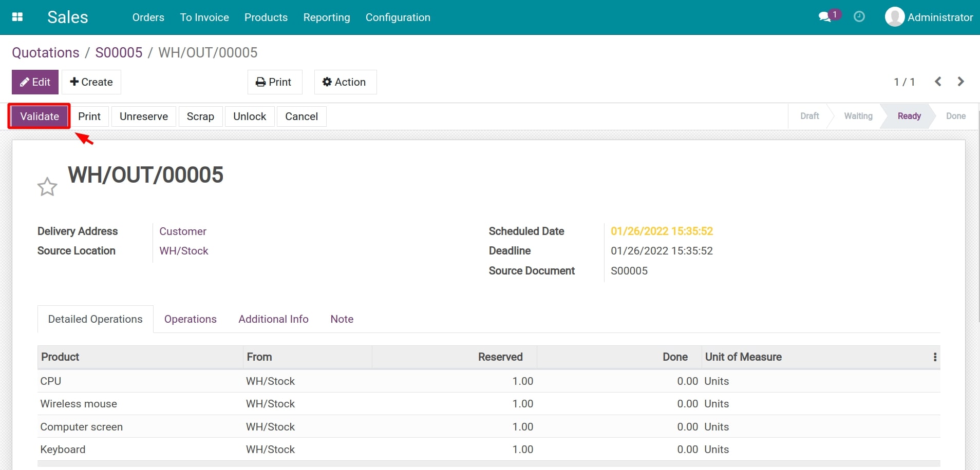Open column options three-dot icon
The height and width of the screenshot is (470, 980).
coord(935,357)
